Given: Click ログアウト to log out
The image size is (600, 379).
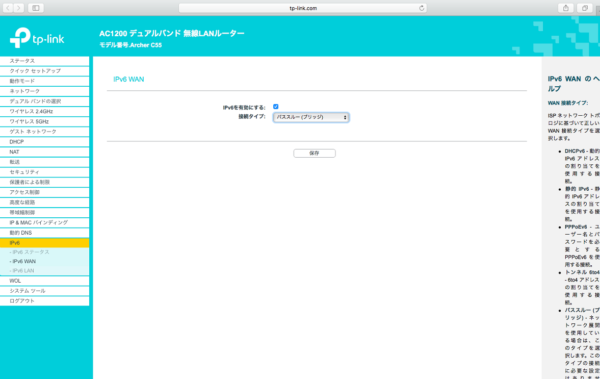Looking at the screenshot, I should [x=44, y=301].
